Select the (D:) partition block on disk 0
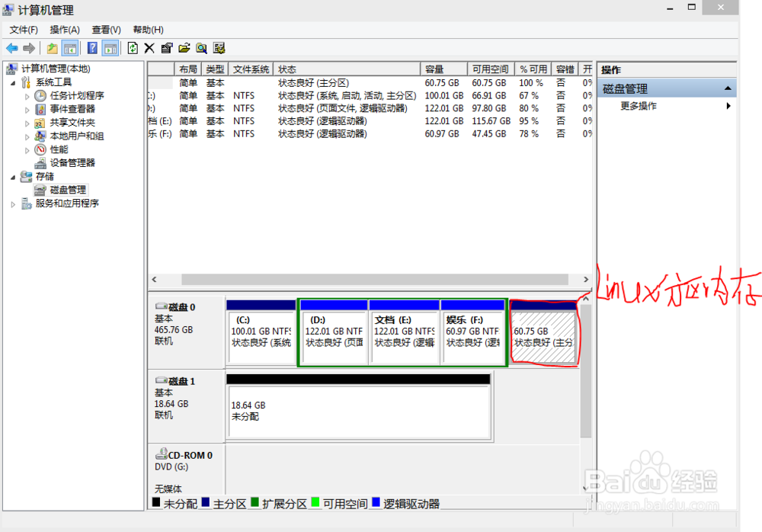762x532 pixels. (334, 332)
